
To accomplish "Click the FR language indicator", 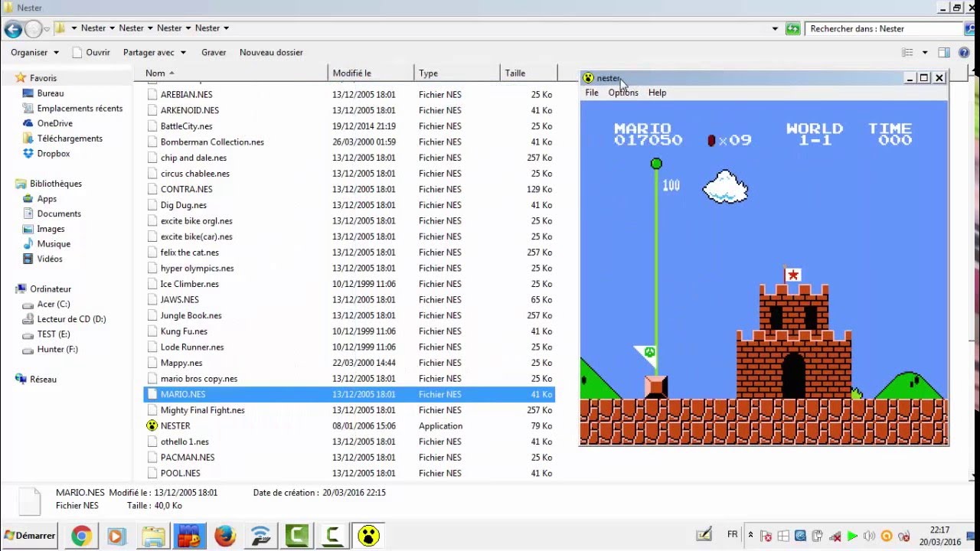I will (733, 535).
